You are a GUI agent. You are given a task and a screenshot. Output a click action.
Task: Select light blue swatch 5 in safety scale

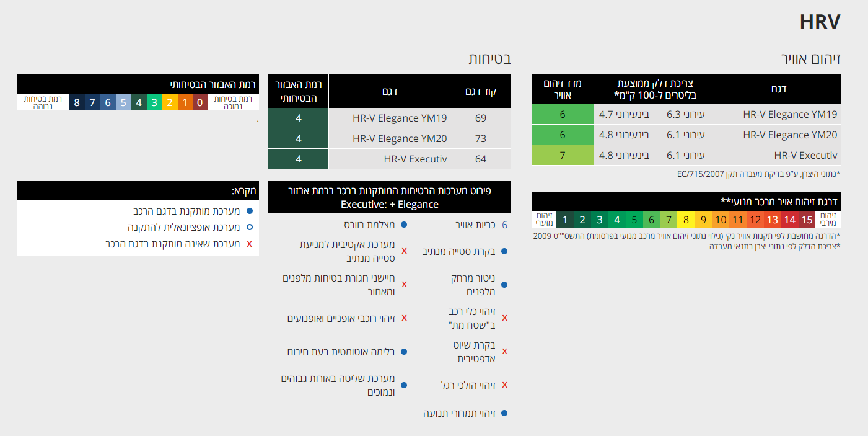123,102
